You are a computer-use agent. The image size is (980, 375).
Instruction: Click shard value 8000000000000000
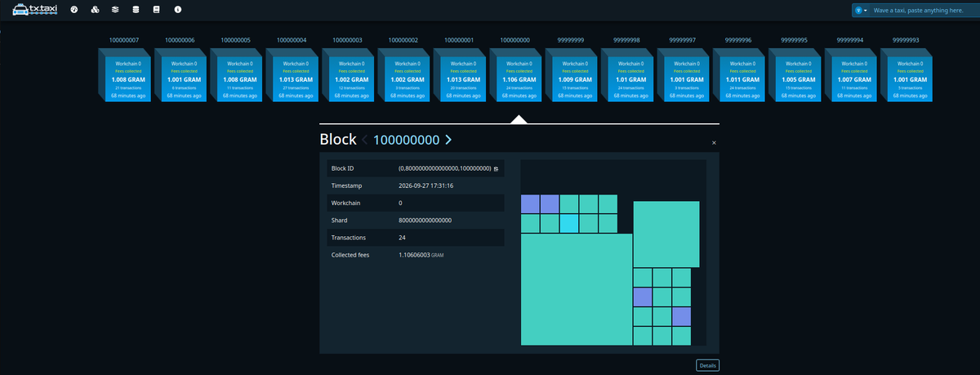pyautogui.click(x=425, y=220)
